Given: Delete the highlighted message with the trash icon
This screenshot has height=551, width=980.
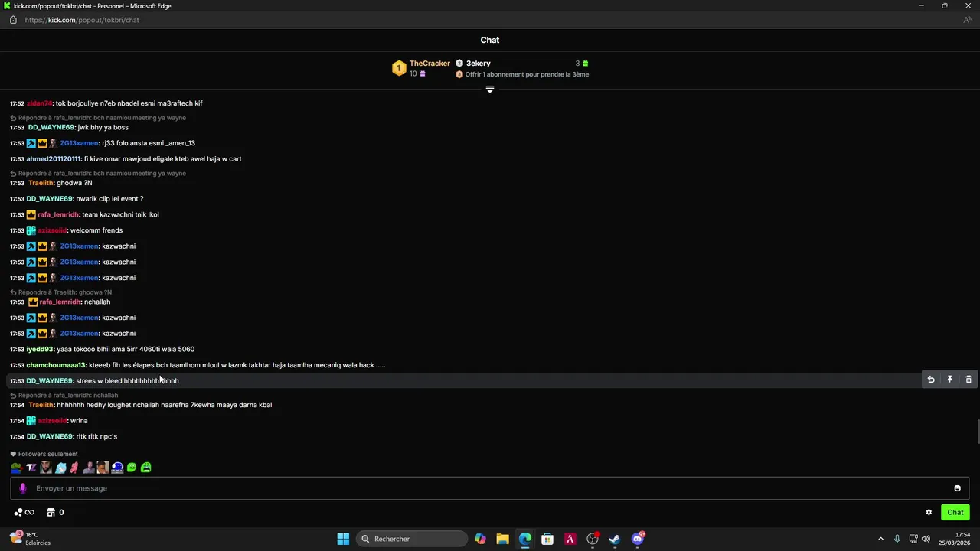Looking at the screenshot, I should pos(969,380).
